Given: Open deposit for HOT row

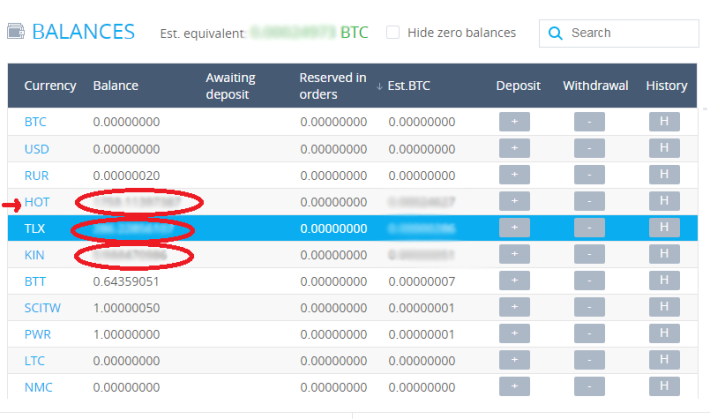Looking at the screenshot, I should point(514,201).
